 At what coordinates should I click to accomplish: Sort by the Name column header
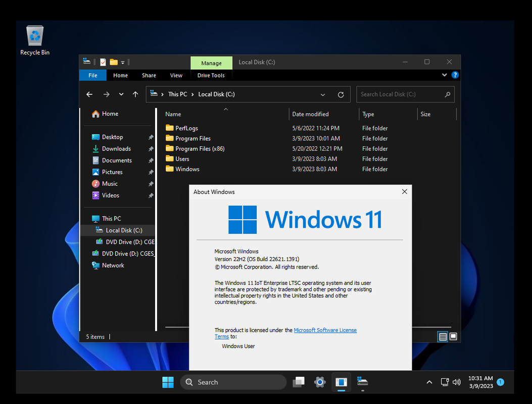(226, 114)
